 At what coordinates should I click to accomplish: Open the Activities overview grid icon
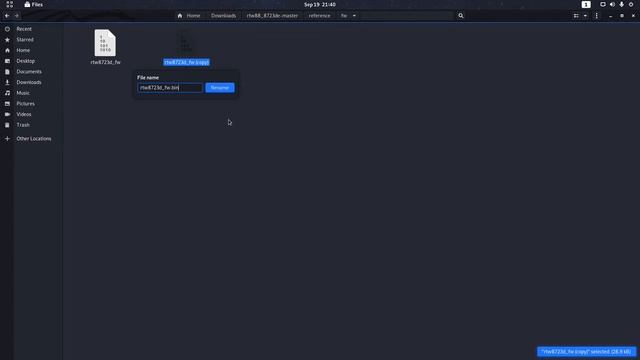point(9,4)
